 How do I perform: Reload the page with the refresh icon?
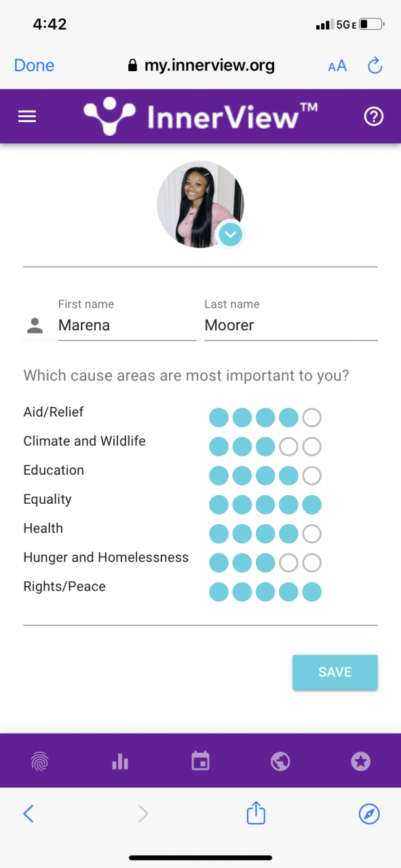[375, 65]
